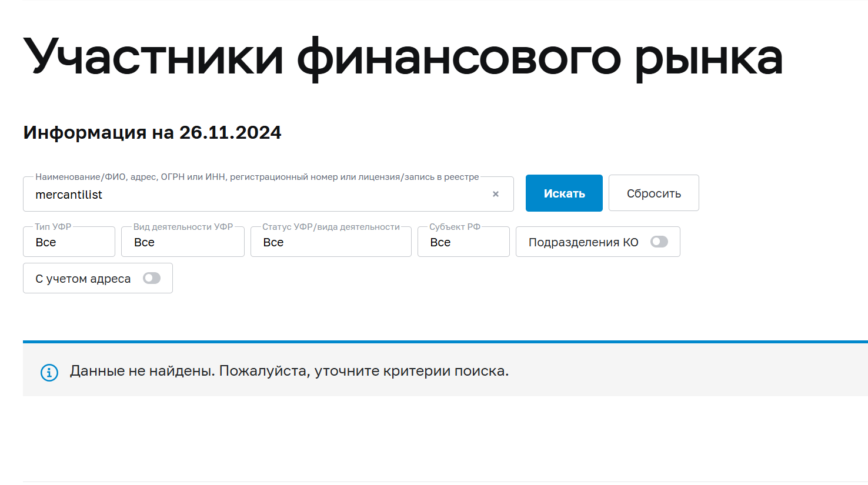
Task: Click the Наименование/ФИО caption above the search field
Action: point(257,176)
